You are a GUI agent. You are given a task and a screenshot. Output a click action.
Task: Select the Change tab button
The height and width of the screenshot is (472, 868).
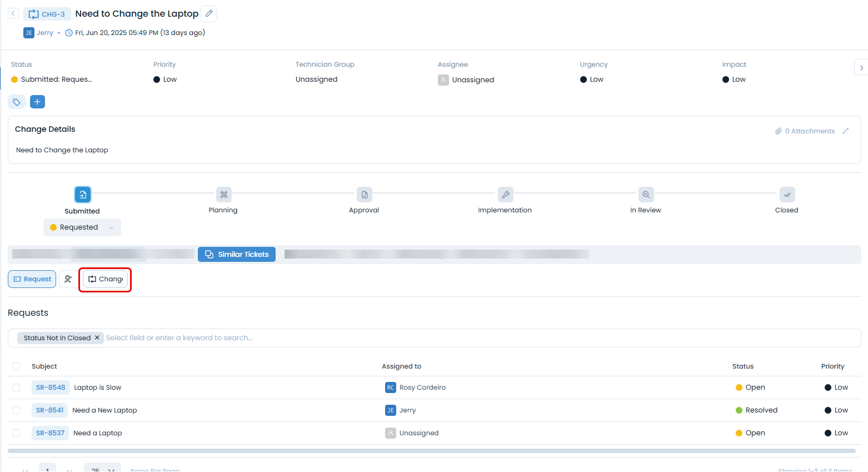[105, 279]
